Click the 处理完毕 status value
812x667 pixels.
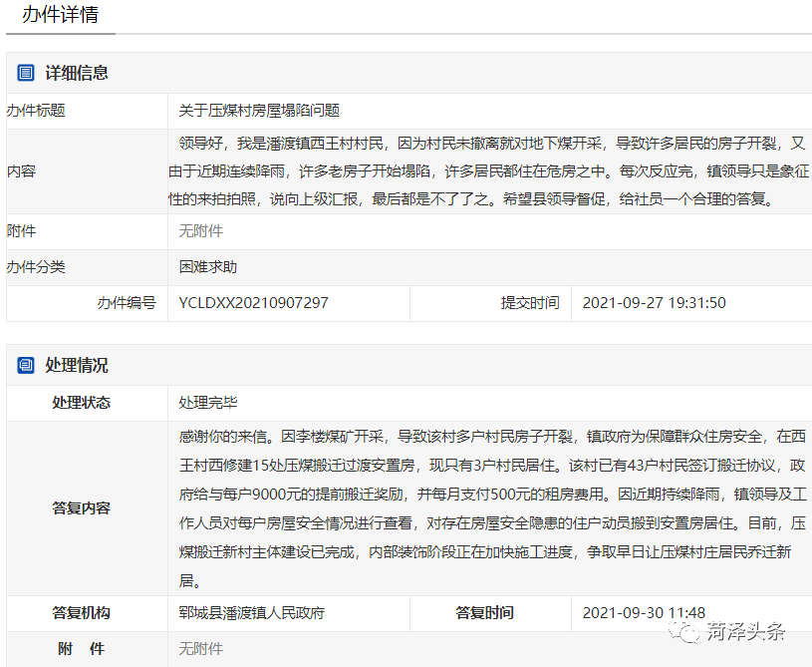[x=207, y=403]
